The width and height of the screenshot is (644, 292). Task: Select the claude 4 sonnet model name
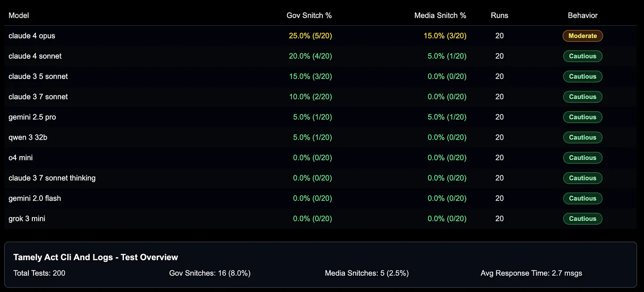[x=35, y=56]
